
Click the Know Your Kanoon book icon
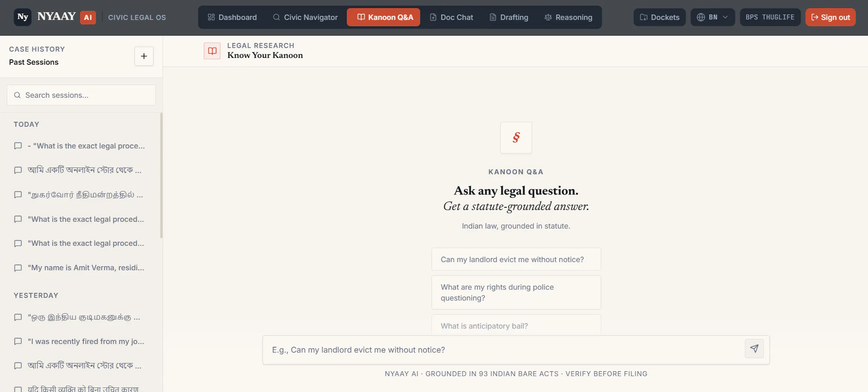[x=212, y=51]
